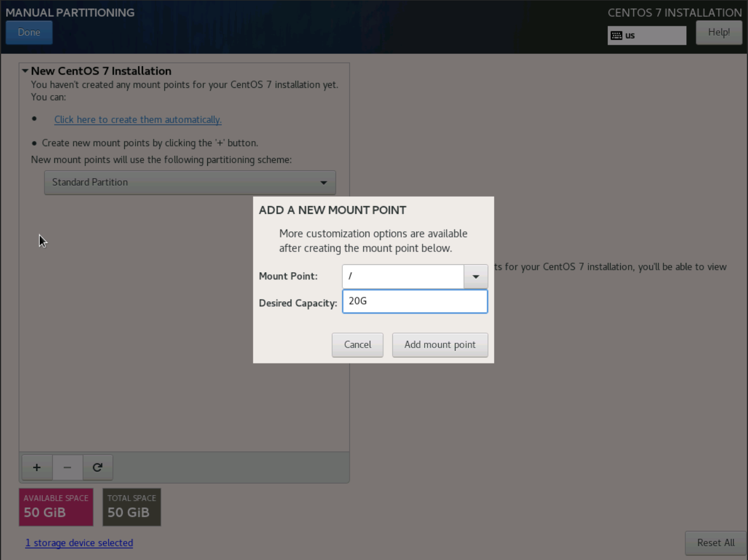Click here to create them automatically link
This screenshot has height=560, width=748.
coord(138,120)
